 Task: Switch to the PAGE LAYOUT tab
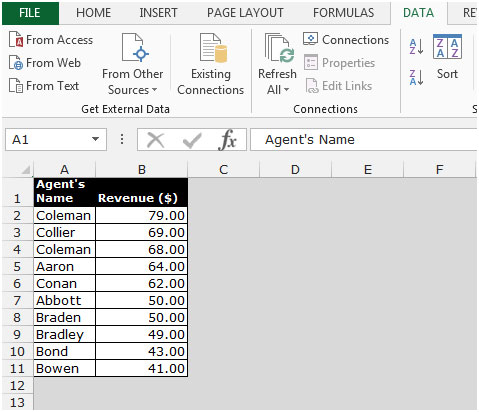[245, 13]
